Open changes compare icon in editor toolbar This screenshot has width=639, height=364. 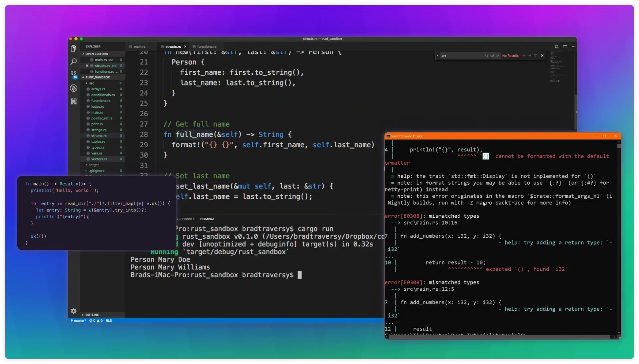(x=556, y=46)
